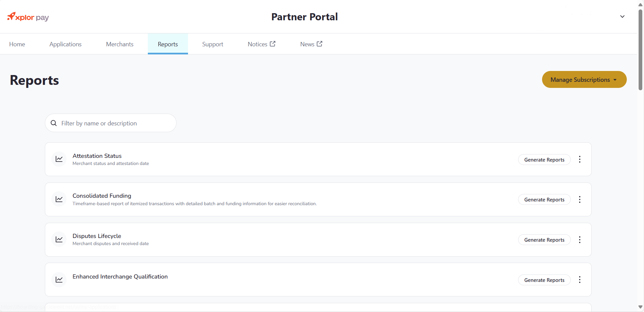The width and height of the screenshot is (644, 312).
Task: Generate Reports for Disputes Lifecycle
Action: (544, 240)
